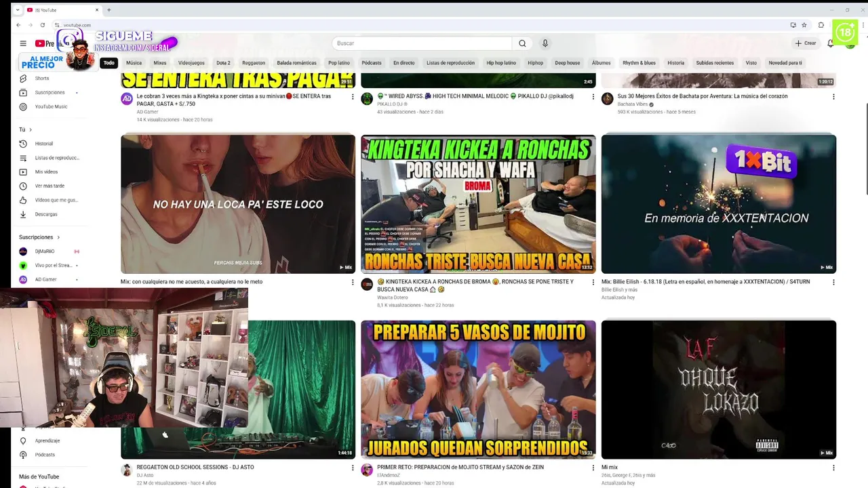Open the Descargas download icon

tap(23, 214)
